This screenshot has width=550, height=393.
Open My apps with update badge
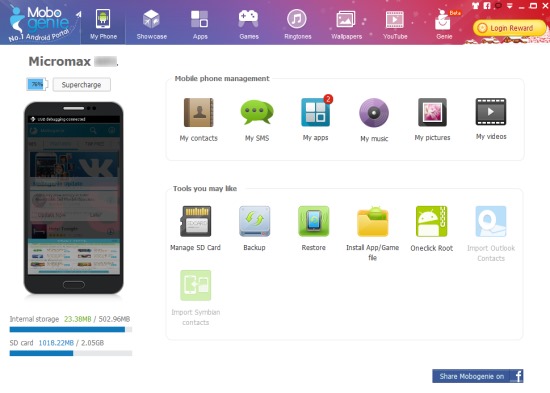[316, 111]
